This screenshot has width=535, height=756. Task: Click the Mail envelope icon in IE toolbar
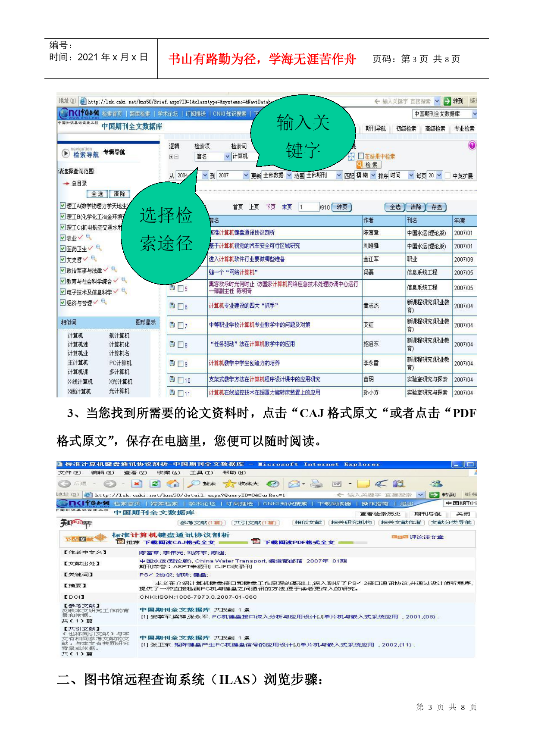point(294,484)
